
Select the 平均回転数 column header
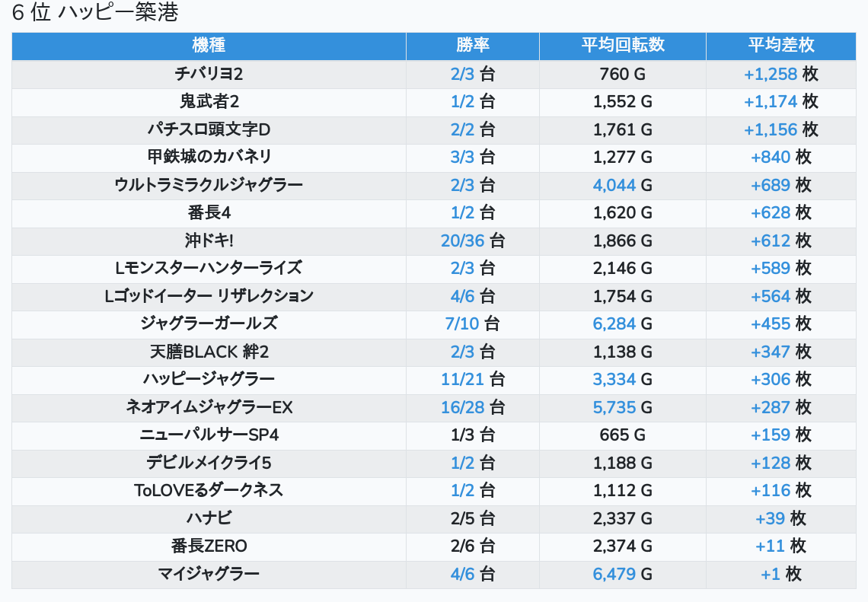622,45
